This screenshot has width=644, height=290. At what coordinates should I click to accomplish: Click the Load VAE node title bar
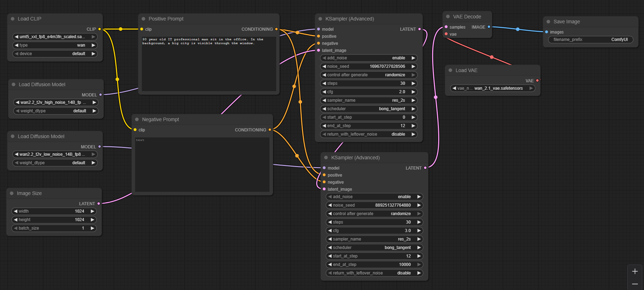click(466, 70)
